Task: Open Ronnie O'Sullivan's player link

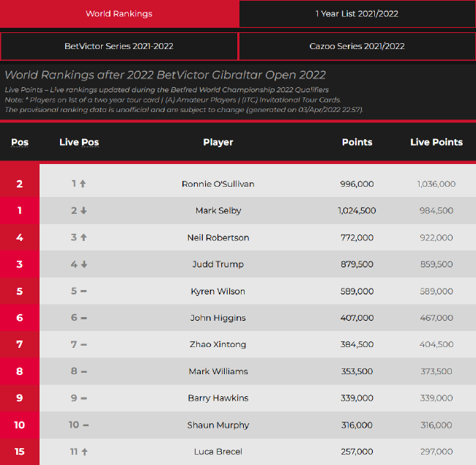Action: tap(218, 184)
